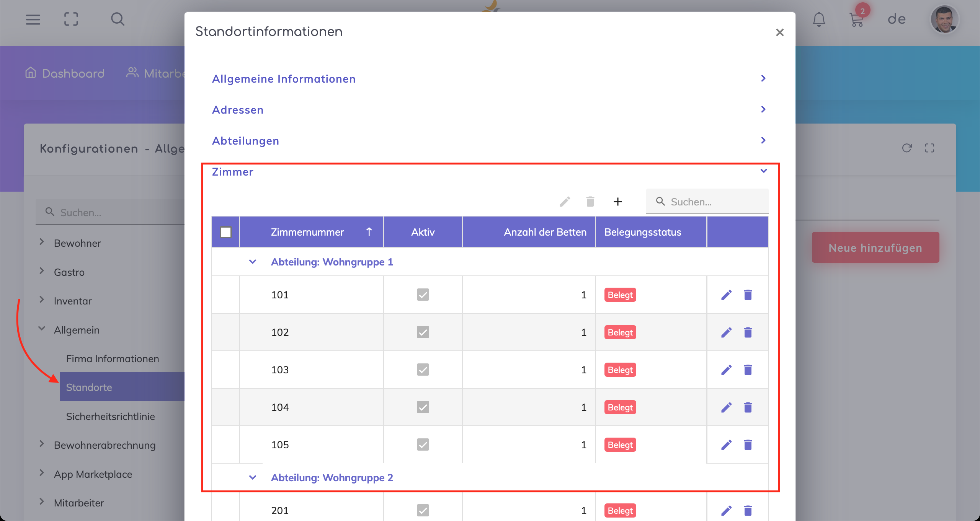Toggle the Aktiv checkbox for room 102

[x=423, y=332]
